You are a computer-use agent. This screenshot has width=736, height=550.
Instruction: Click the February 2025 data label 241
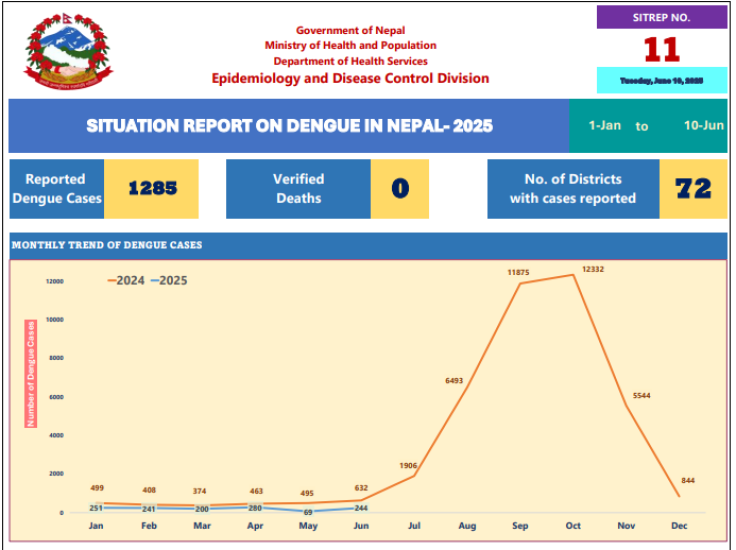tap(149, 509)
